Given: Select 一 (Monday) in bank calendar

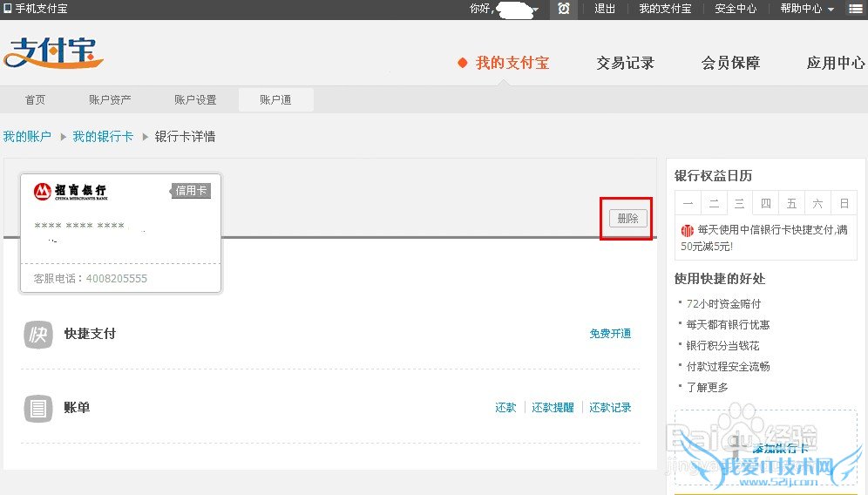Looking at the screenshot, I should pyautogui.click(x=688, y=203).
